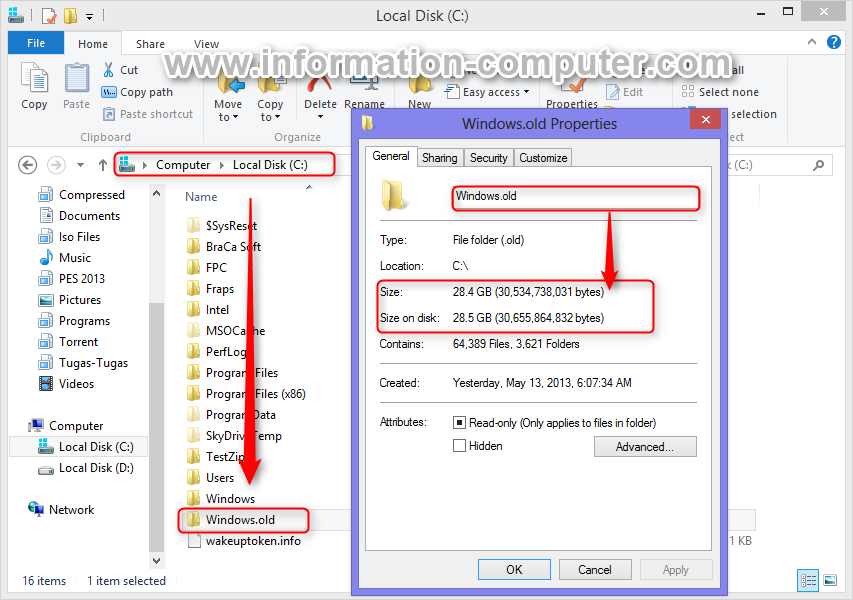
Task: Switch to the Sharing tab
Action: (x=439, y=157)
